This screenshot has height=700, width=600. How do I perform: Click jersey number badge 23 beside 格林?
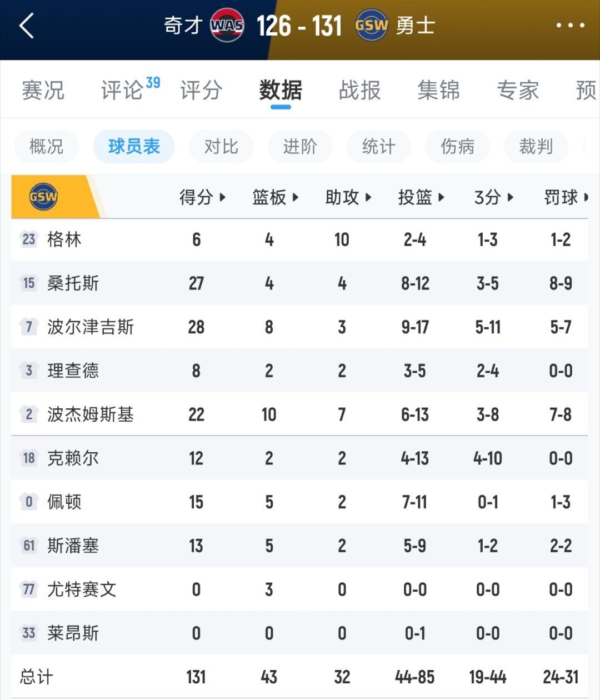pyautogui.click(x=28, y=239)
